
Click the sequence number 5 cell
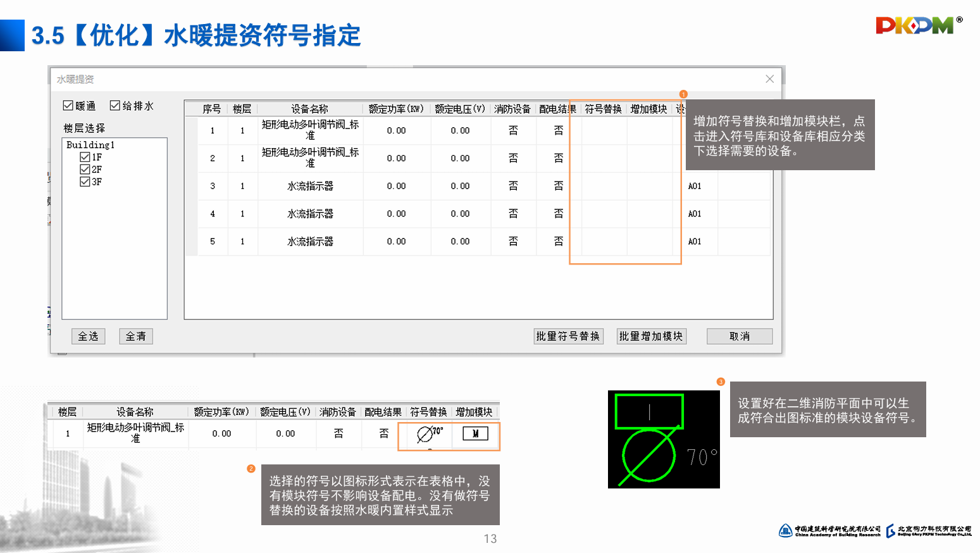[x=213, y=242]
